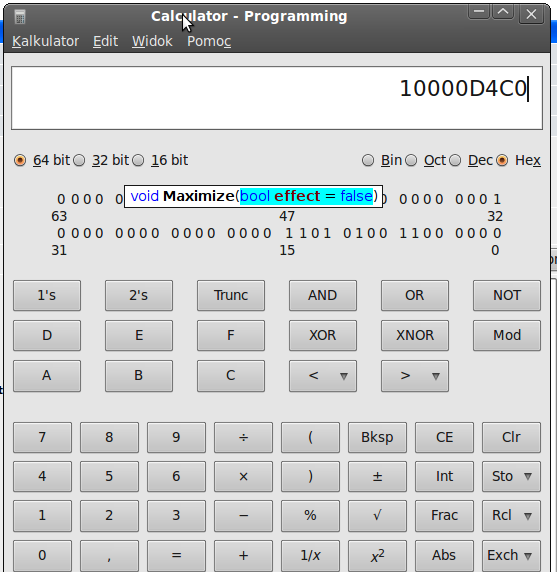This screenshot has height=572, width=557.
Task: Apply the AND operator
Action: [x=323, y=295]
